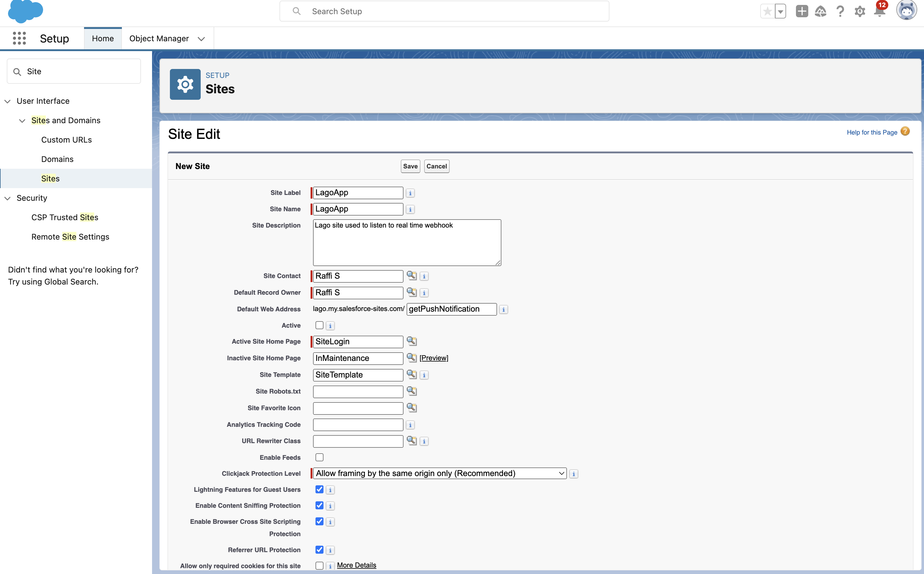Open the user profile avatar
924x574 pixels.
click(906, 10)
